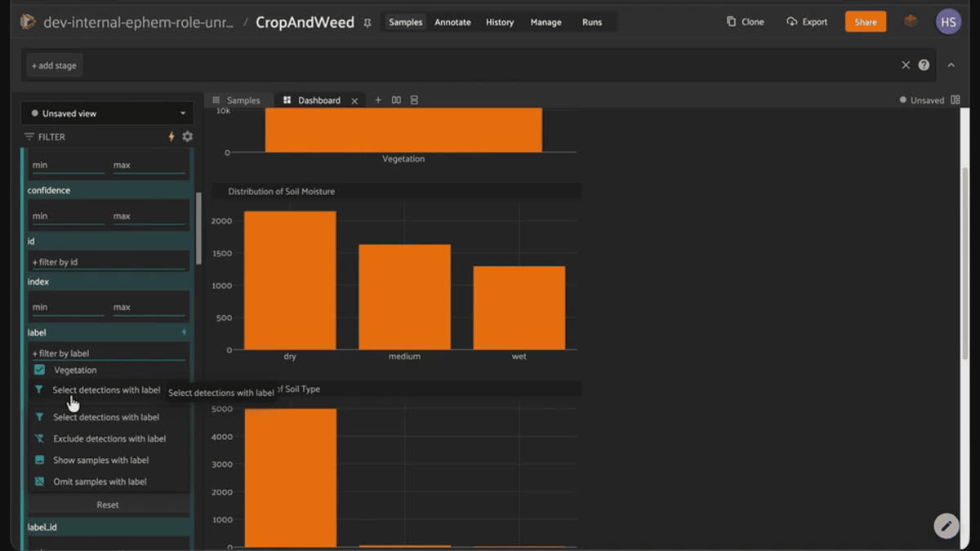The image size is (980, 551).
Task: Click the Reset button under label filter
Action: (108, 504)
